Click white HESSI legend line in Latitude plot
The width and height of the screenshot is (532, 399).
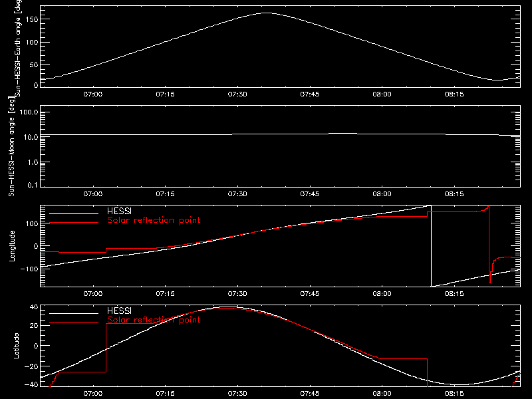click(x=74, y=313)
